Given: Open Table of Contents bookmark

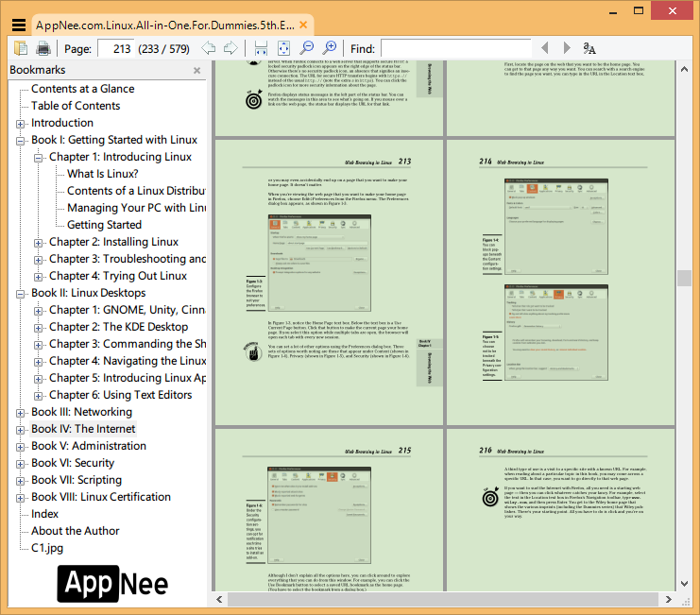Looking at the screenshot, I should [76, 106].
